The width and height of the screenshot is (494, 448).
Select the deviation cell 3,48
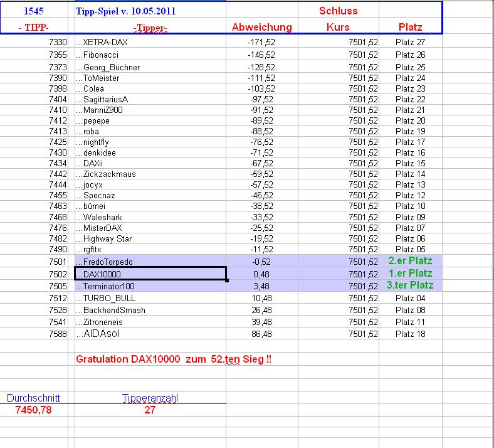262,286
